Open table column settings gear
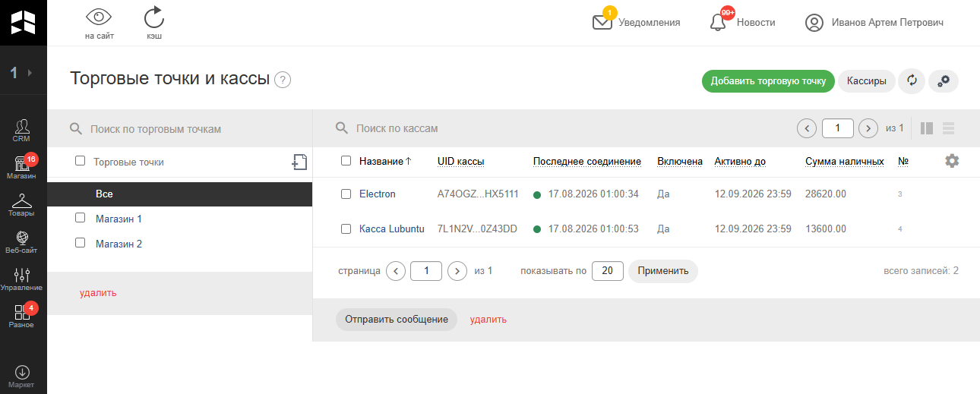This screenshot has width=980, height=394. [952, 161]
